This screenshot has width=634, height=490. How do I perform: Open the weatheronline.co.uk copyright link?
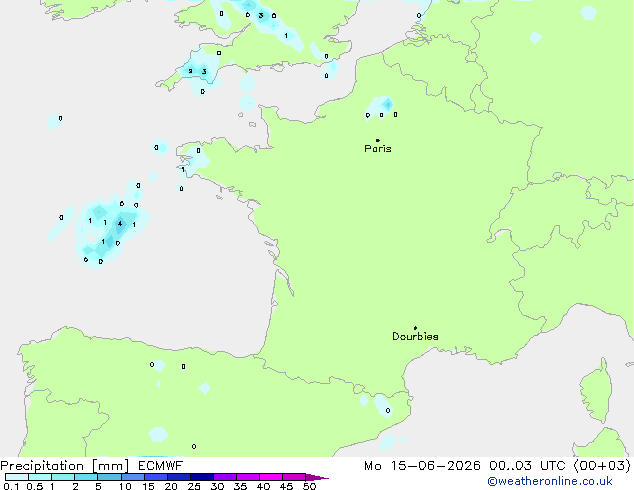click(550, 481)
